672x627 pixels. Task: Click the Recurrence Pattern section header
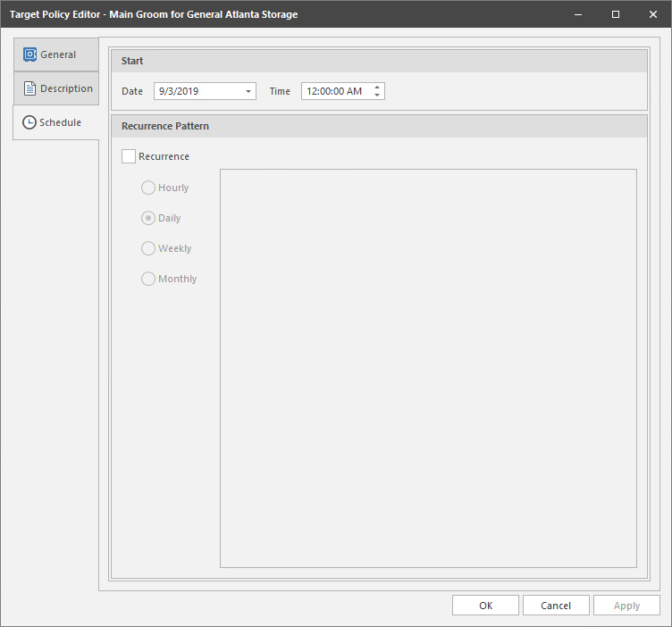click(x=379, y=126)
